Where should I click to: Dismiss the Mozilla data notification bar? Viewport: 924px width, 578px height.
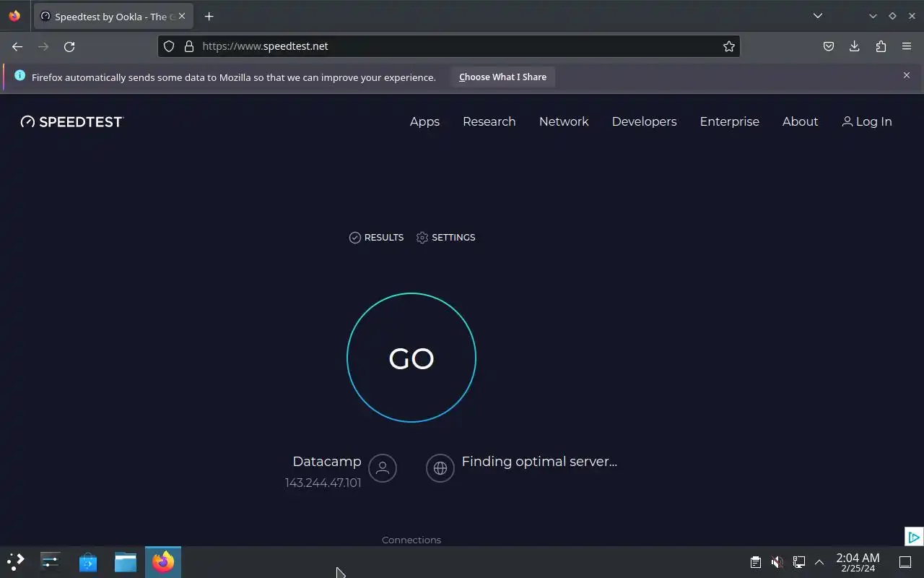[907, 75]
